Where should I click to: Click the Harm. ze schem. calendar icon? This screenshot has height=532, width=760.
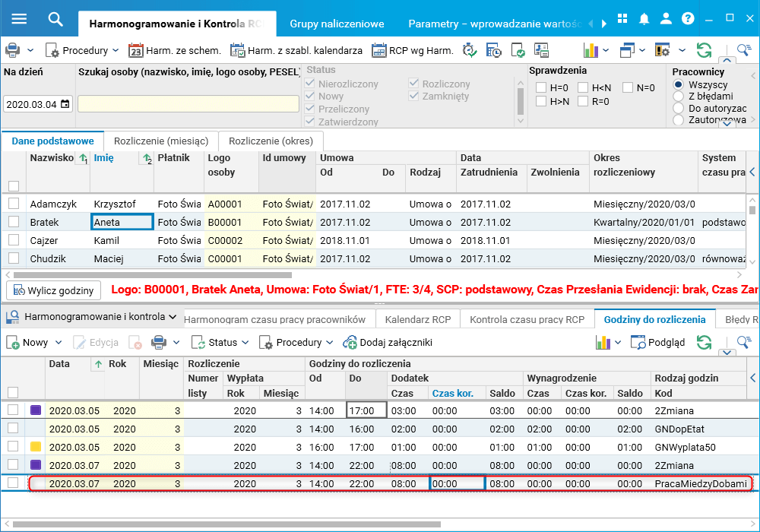click(136, 51)
